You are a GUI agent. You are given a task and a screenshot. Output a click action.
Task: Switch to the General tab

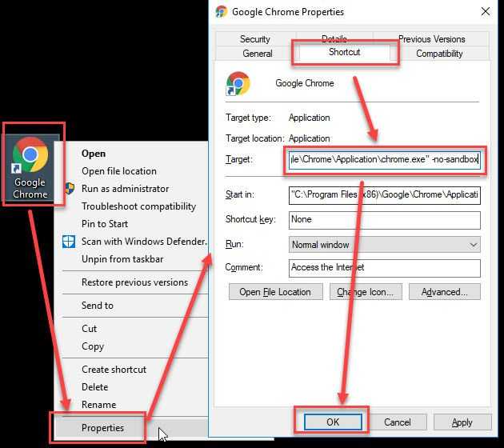click(257, 54)
